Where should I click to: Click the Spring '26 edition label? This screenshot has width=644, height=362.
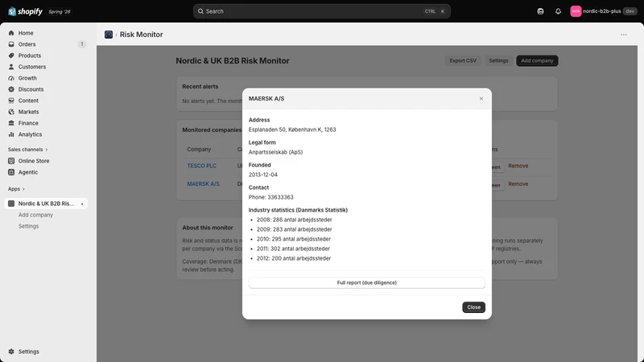coord(59,11)
